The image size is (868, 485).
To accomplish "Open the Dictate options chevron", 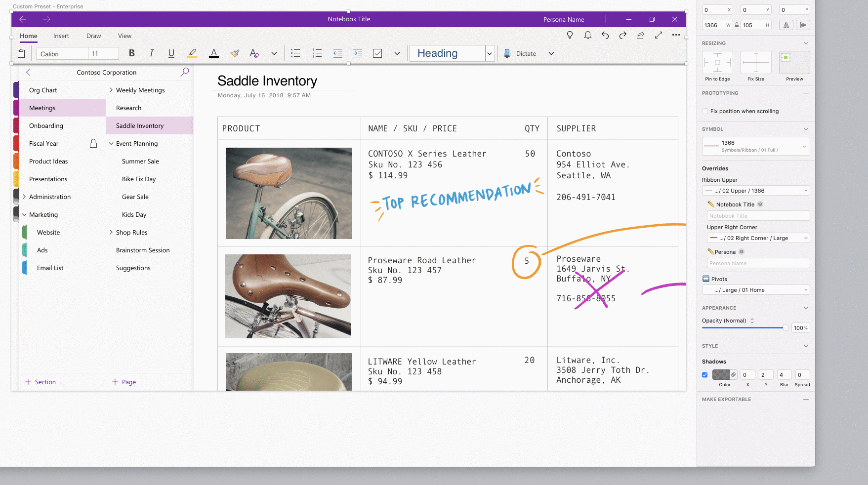I will pos(551,53).
